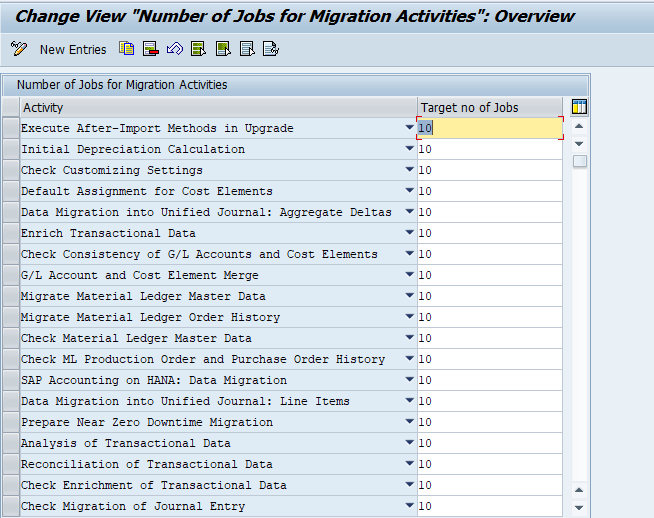
Task: Click the Undo Change arrow icon
Action: (x=174, y=49)
